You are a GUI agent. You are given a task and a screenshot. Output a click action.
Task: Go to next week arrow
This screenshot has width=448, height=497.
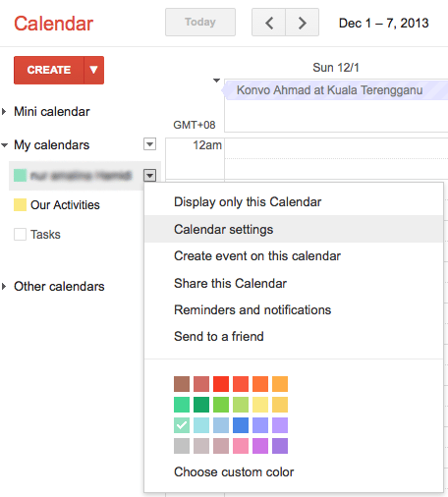[303, 23]
